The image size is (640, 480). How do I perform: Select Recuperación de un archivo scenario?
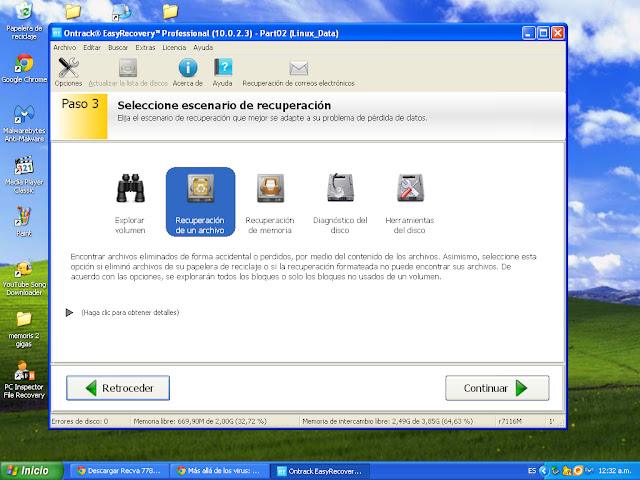[200, 202]
